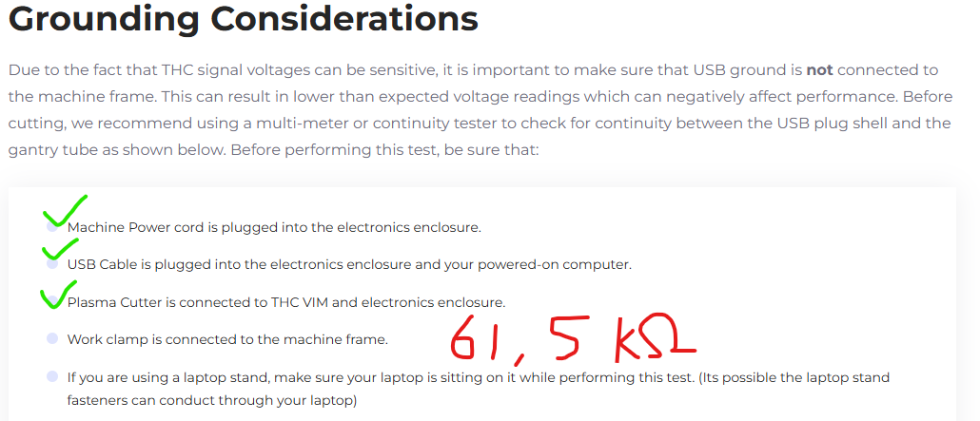Click the "Work clamp is connected" list item text
This screenshot has width=980, height=421.
click(x=227, y=339)
